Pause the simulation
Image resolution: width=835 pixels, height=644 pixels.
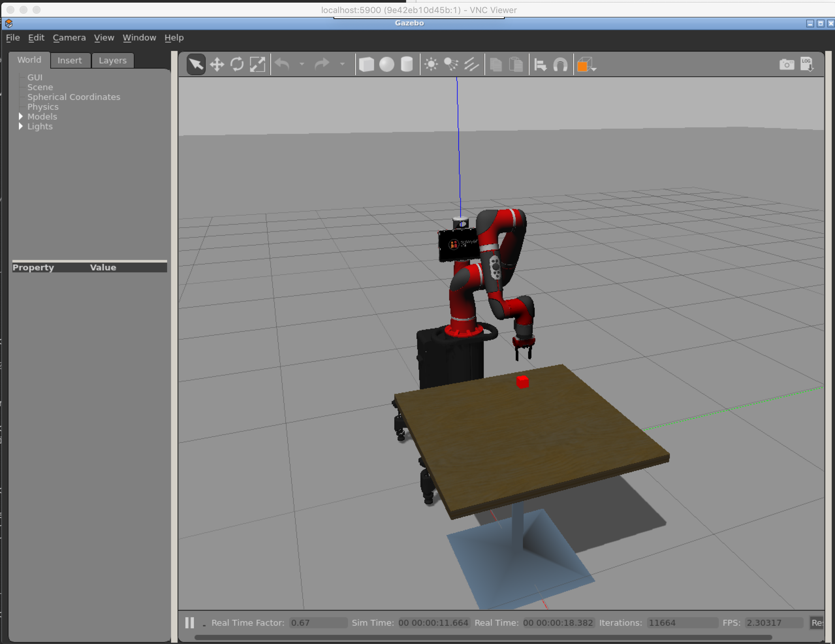(190, 622)
